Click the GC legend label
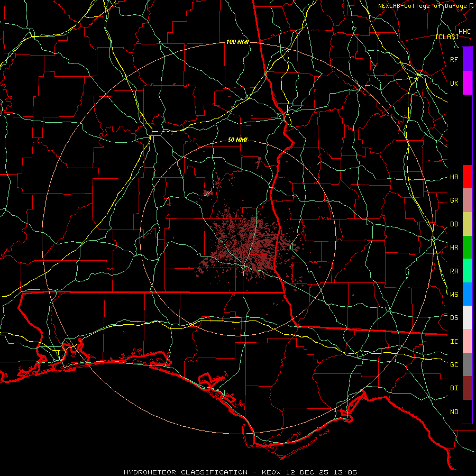Image resolution: width=476 pixels, height=476 pixels. [454, 365]
